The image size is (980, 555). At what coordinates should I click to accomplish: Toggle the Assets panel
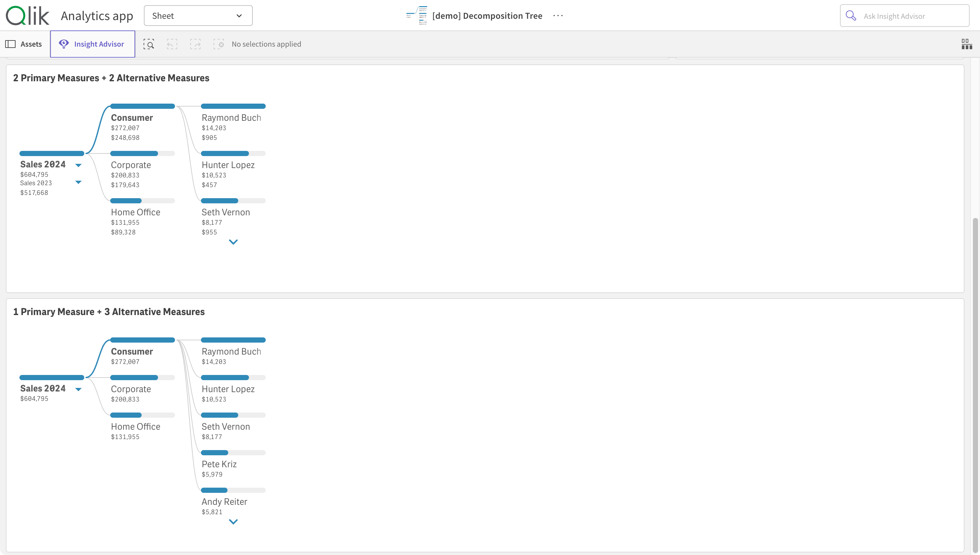coord(24,44)
